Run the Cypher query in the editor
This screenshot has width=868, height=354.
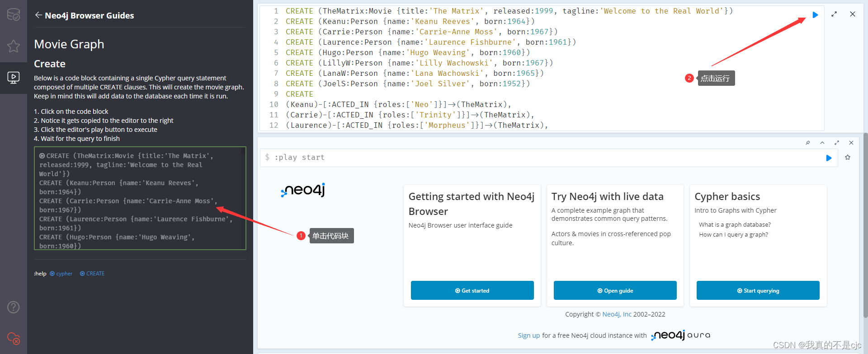click(815, 15)
